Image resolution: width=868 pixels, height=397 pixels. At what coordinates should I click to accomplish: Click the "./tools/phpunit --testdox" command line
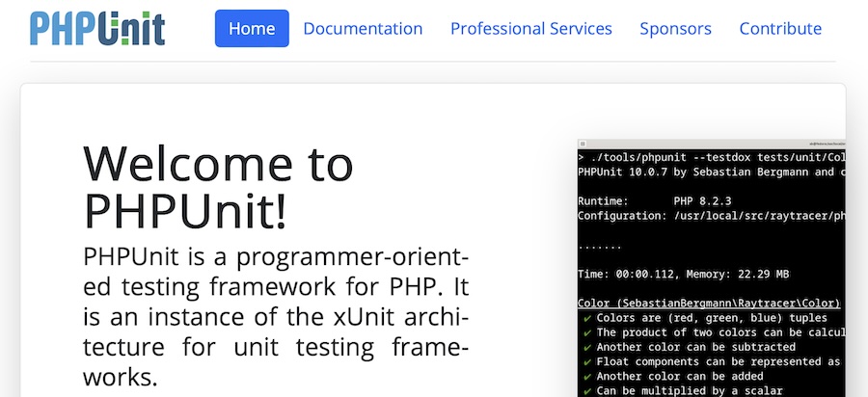pyautogui.click(x=711, y=157)
